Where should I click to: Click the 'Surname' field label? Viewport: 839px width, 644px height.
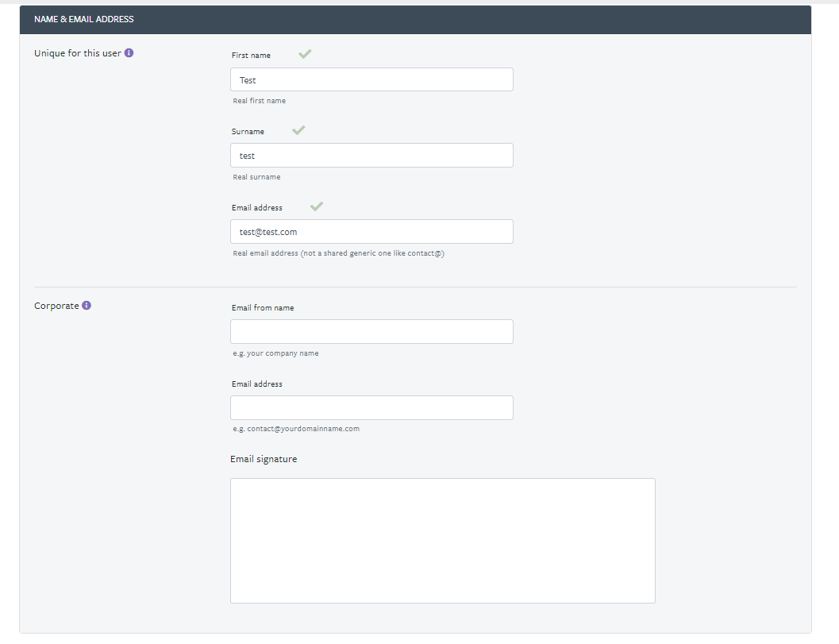pos(248,131)
